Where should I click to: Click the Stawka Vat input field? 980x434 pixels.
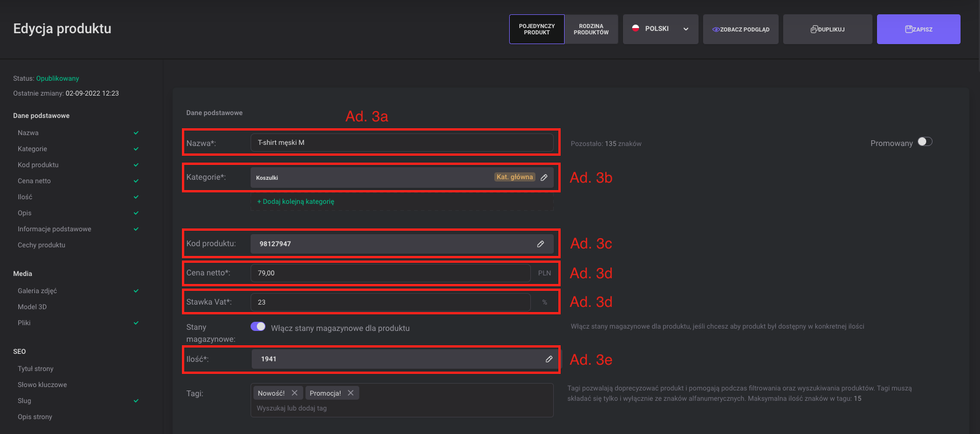390,302
